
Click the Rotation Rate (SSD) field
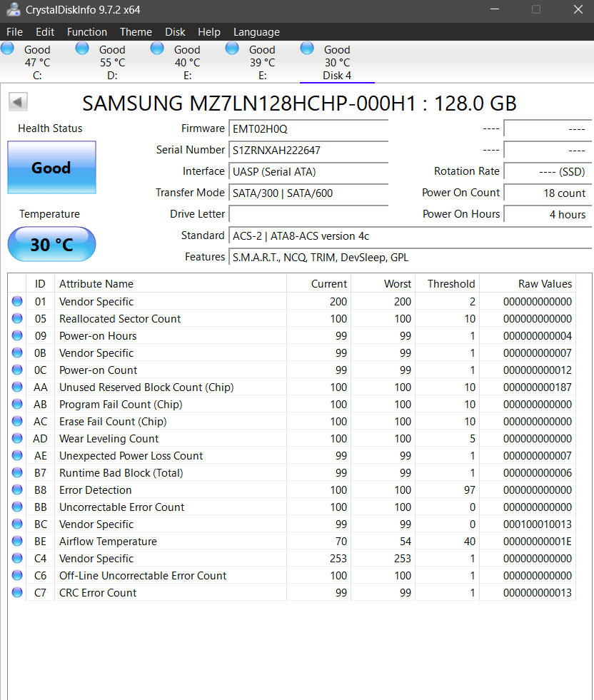(x=548, y=172)
